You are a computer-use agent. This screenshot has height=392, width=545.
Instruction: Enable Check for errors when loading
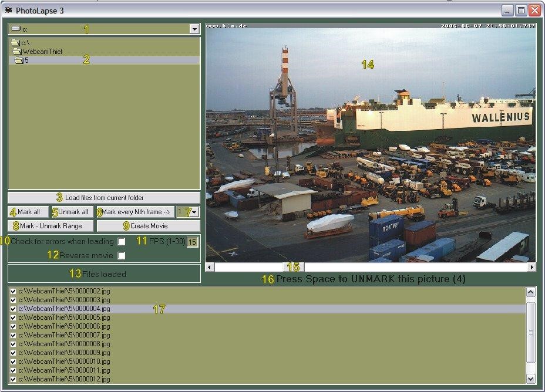coord(122,242)
